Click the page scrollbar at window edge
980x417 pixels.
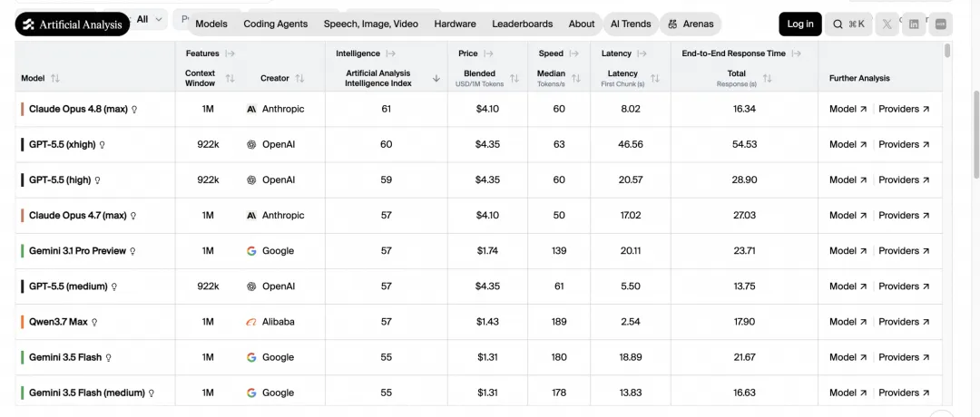pos(976,136)
